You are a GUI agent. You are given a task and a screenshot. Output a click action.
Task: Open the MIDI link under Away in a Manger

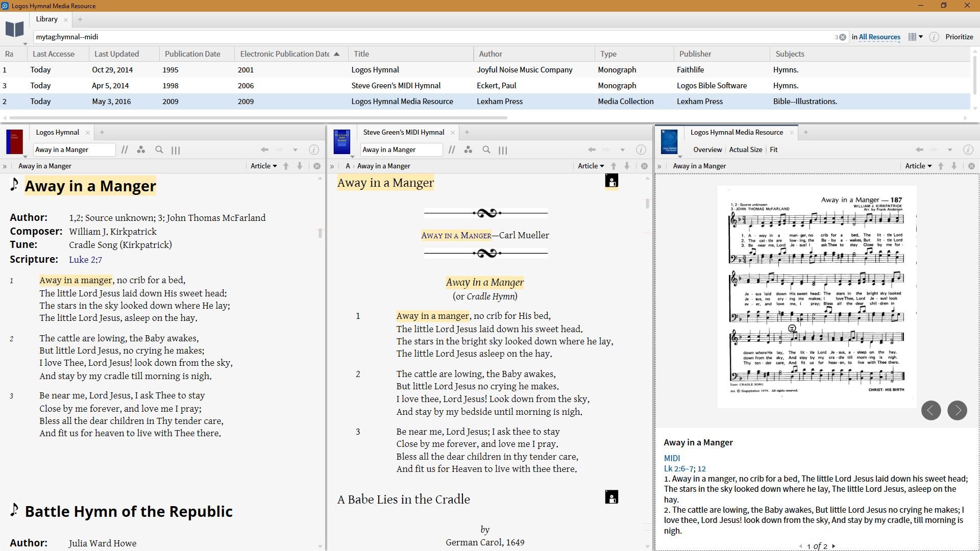tap(672, 458)
